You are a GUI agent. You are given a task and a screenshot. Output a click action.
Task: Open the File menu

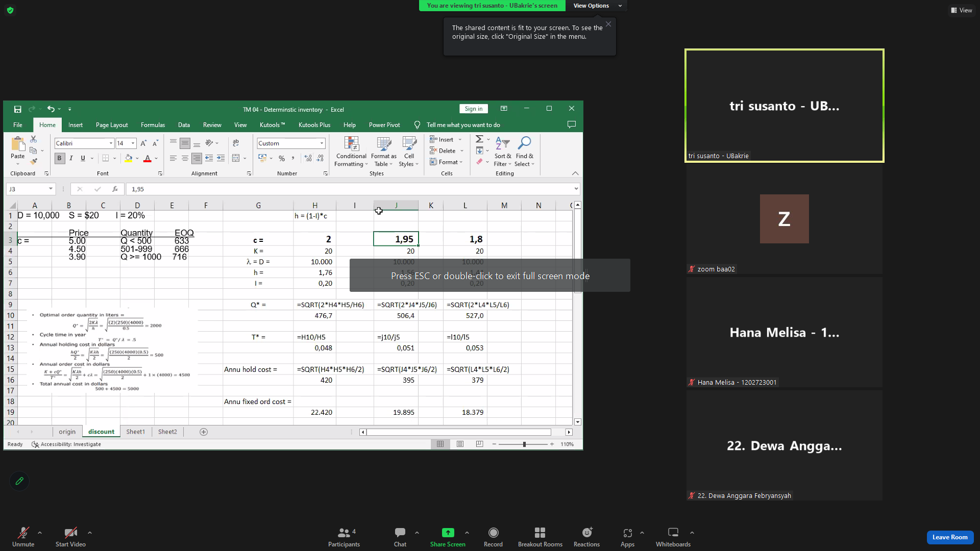coord(18,125)
